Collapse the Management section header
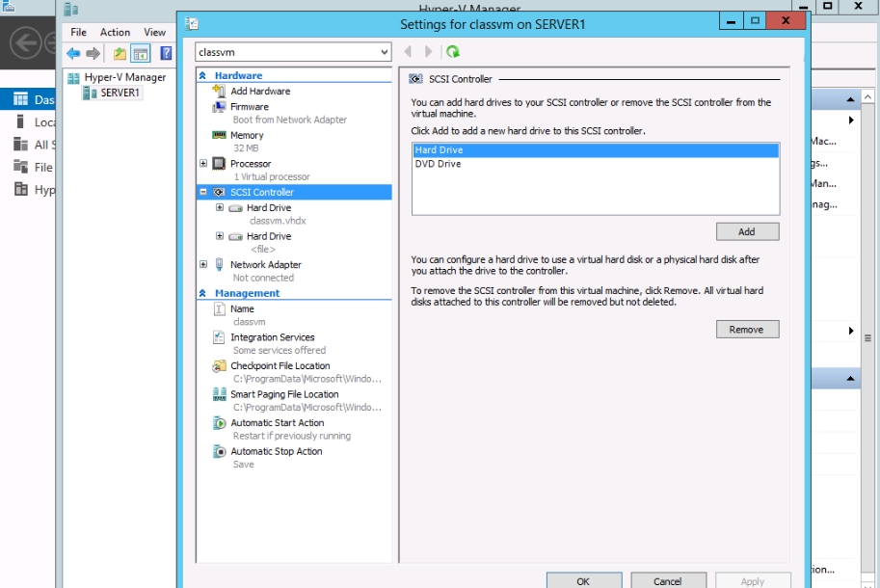The width and height of the screenshot is (880, 588). [202, 293]
